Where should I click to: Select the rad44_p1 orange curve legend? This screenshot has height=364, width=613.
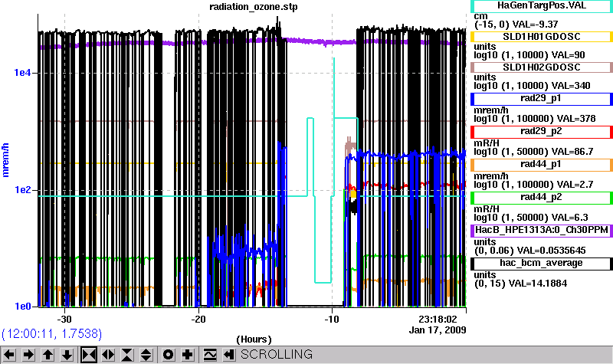pos(542,165)
